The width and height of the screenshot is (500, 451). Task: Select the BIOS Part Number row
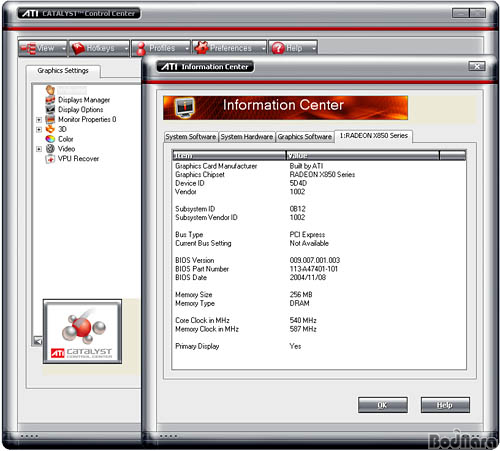(319, 269)
